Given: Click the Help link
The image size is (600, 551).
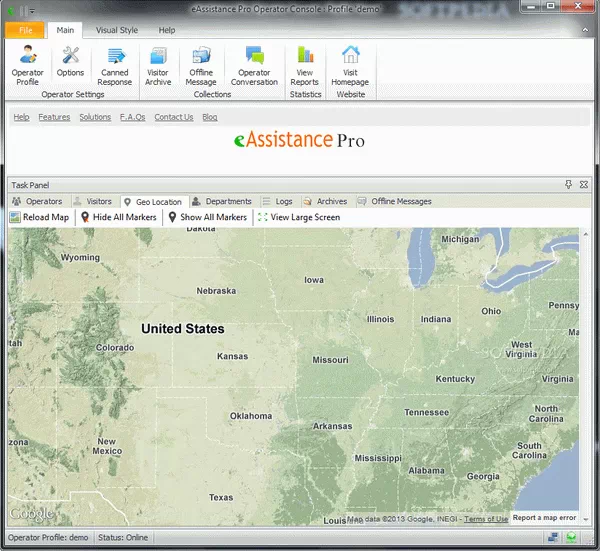Looking at the screenshot, I should (x=21, y=117).
